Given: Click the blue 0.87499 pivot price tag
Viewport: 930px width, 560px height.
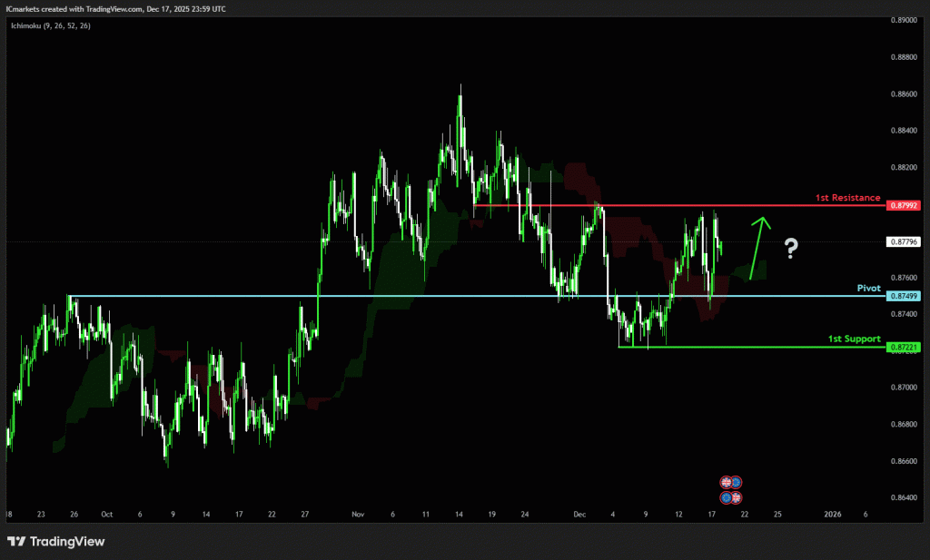Looking at the screenshot, I should (x=905, y=297).
